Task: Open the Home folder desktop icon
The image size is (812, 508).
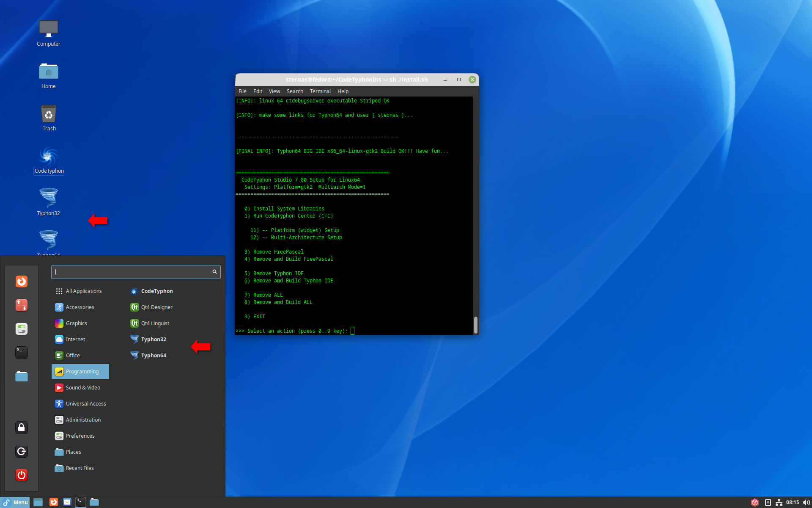Action: coord(48,76)
